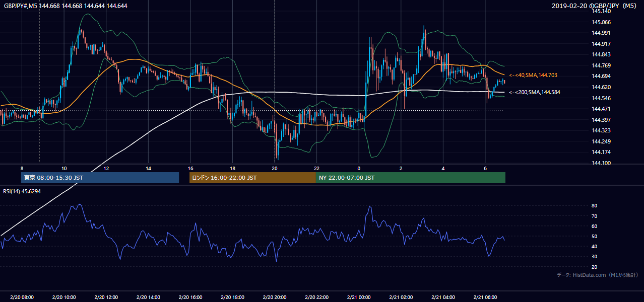Image resolution: width=644 pixels, height=302 pixels.
Task: Click hour tick 6 under the price chart
Action: pyautogui.click(x=485, y=168)
